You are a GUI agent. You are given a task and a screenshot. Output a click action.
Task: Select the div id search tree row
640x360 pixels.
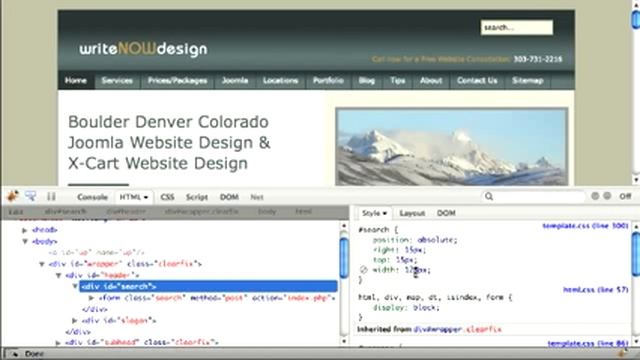coord(208,286)
